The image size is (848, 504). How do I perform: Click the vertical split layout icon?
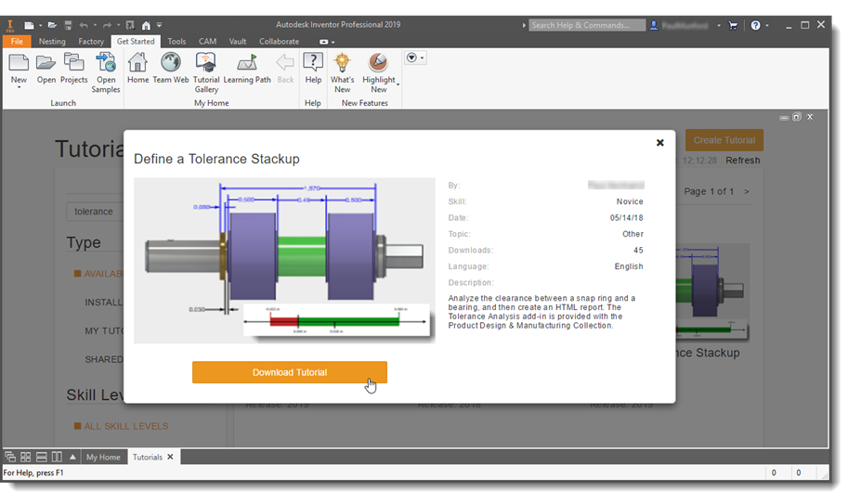pos(57,457)
